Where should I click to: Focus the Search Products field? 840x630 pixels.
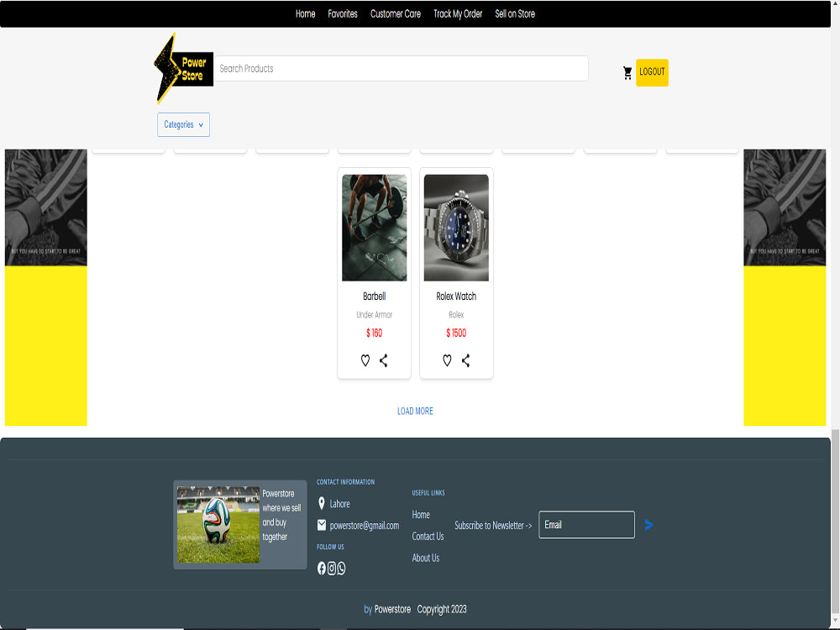click(x=402, y=69)
